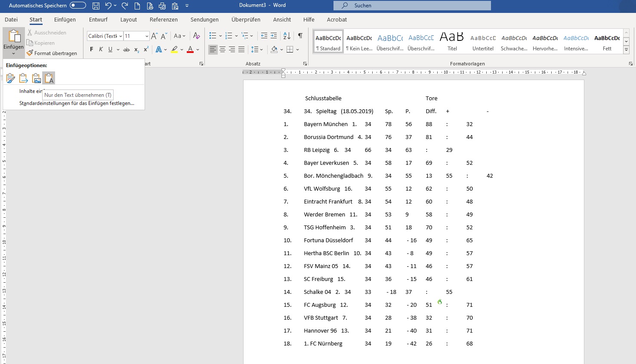The image size is (636, 364).
Task: Click into the Suchen search box
Action: tap(412, 6)
